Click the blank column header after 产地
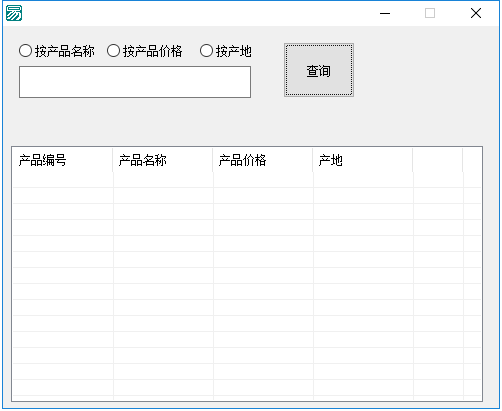Screen dimensions: 502x411 438,160
